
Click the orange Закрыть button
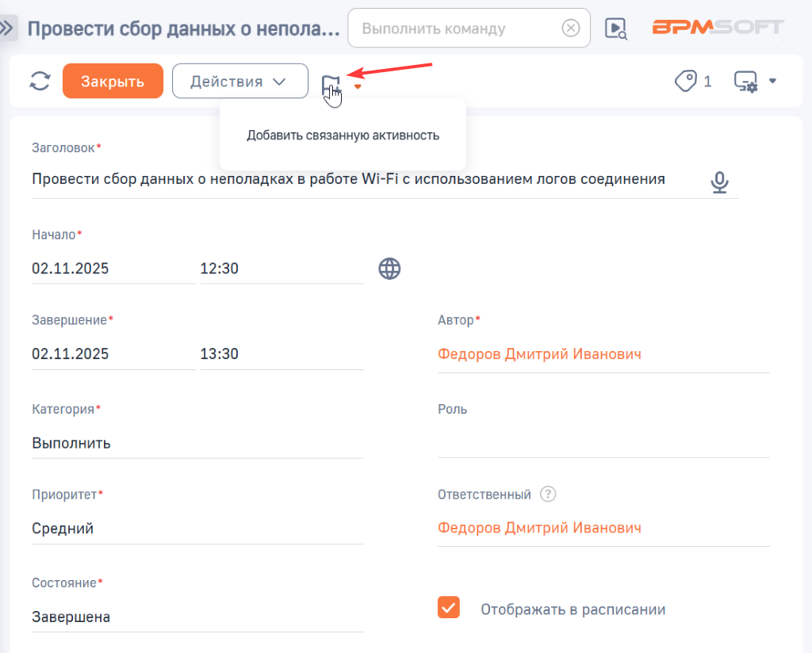[113, 81]
